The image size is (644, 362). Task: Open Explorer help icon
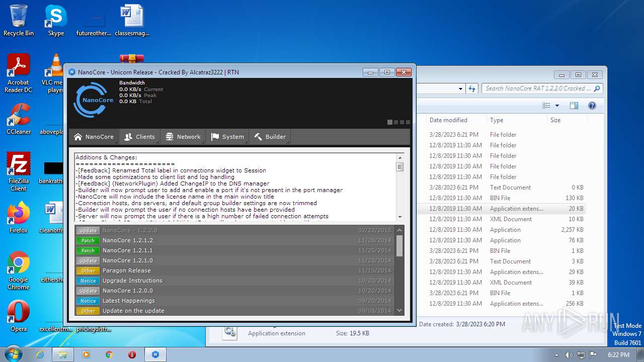592,106
